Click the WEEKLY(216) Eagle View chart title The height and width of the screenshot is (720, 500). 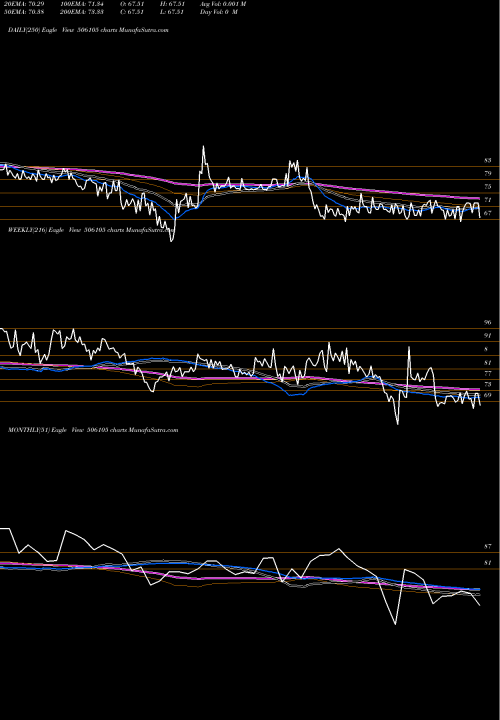(x=91, y=231)
